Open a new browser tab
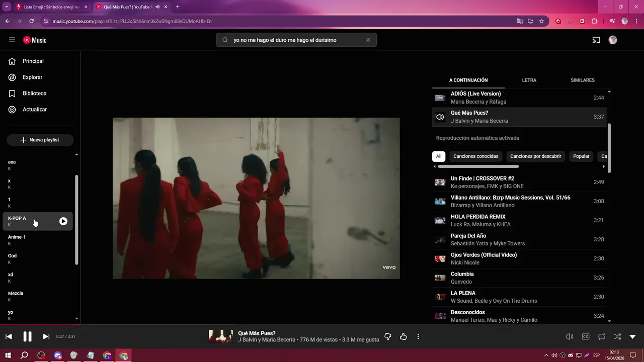The height and width of the screenshot is (362, 644). pyautogui.click(x=178, y=7)
